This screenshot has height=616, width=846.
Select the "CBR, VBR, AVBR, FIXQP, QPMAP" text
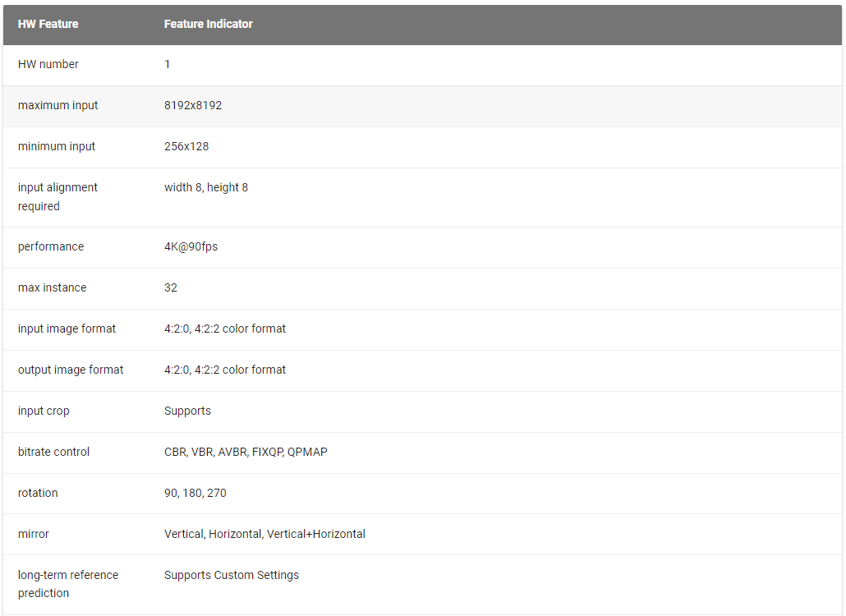(x=246, y=452)
